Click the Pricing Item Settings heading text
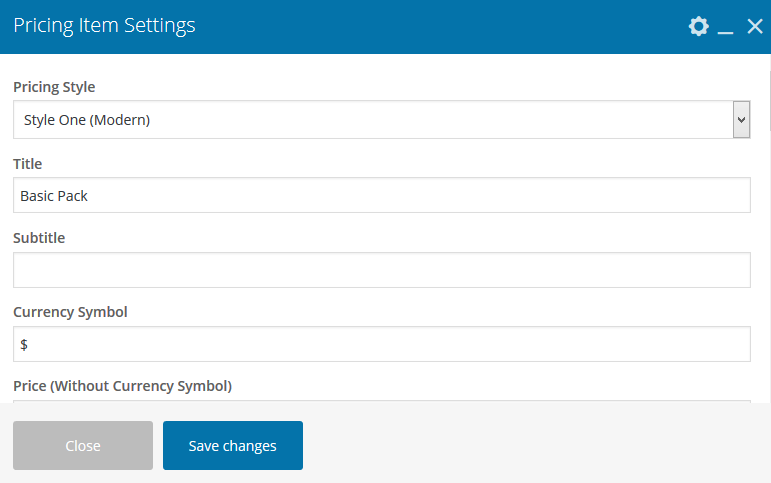The height and width of the screenshot is (483, 771). tap(104, 26)
